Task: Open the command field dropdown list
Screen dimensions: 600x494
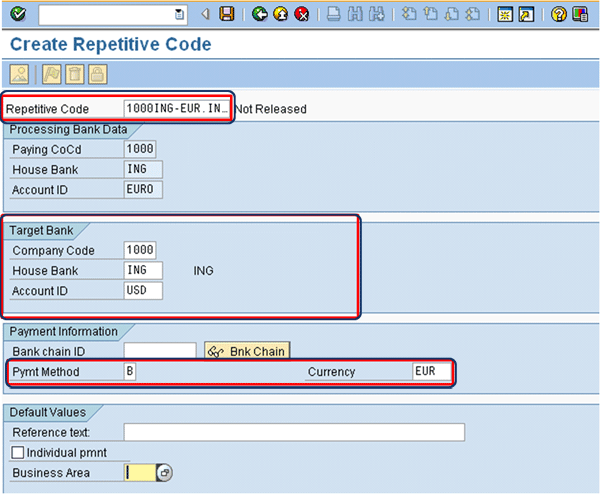Action: pyautogui.click(x=179, y=14)
